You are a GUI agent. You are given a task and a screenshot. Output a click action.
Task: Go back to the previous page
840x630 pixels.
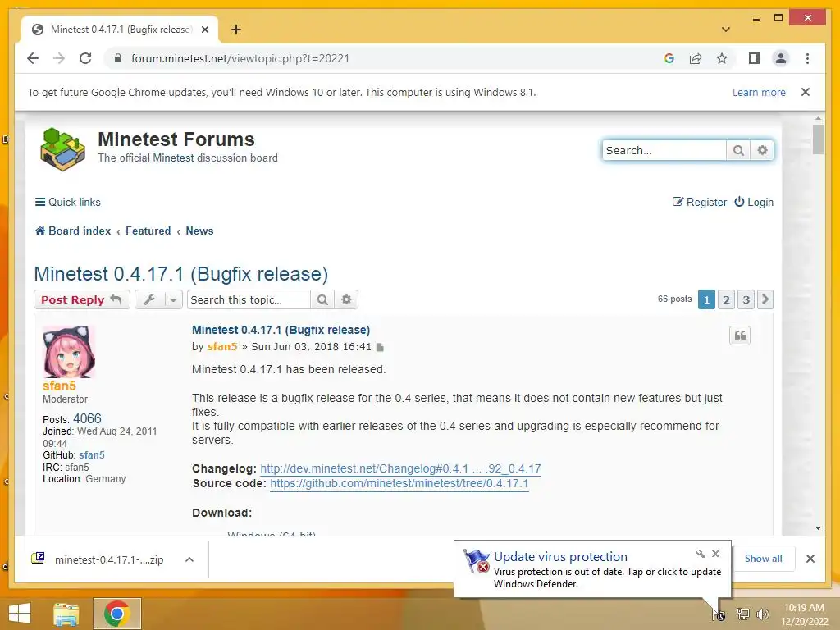(x=33, y=58)
